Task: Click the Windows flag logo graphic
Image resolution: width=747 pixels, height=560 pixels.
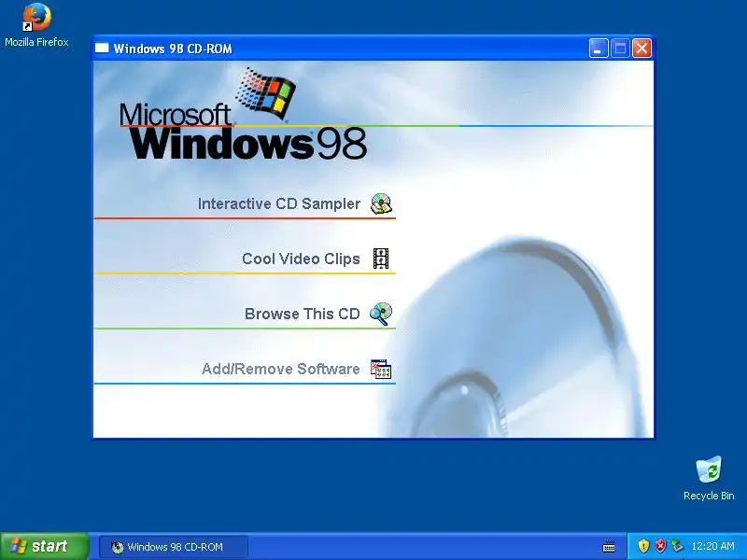Action: (265, 92)
